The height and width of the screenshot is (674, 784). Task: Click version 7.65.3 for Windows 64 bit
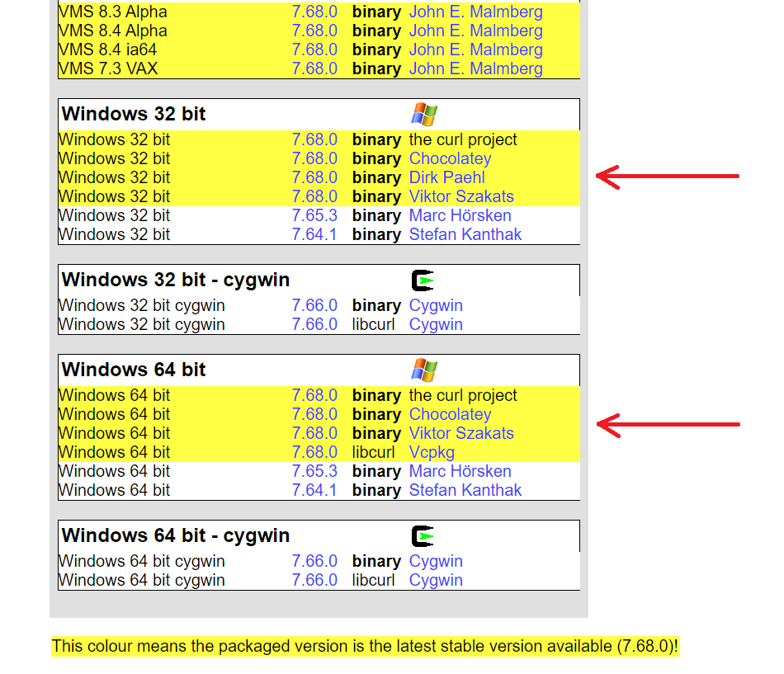pos(314,472)
